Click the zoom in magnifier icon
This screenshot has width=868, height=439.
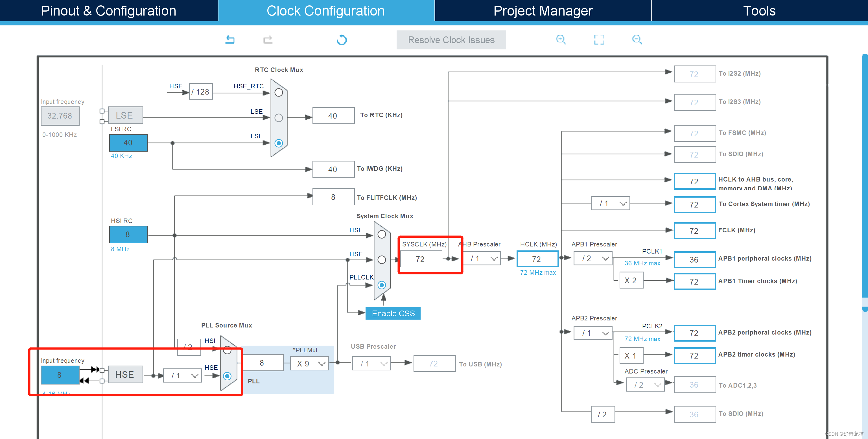[561, 40]
